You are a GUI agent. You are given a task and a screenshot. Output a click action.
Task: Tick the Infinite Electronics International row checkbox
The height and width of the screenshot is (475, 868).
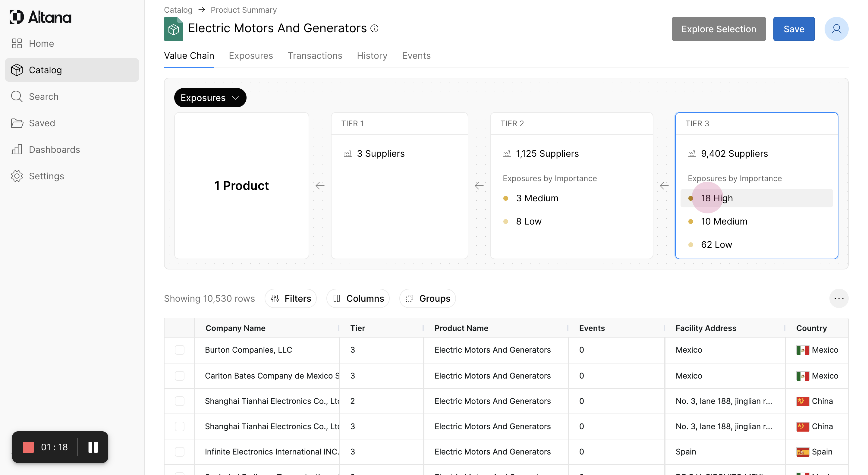click(180, 451)
